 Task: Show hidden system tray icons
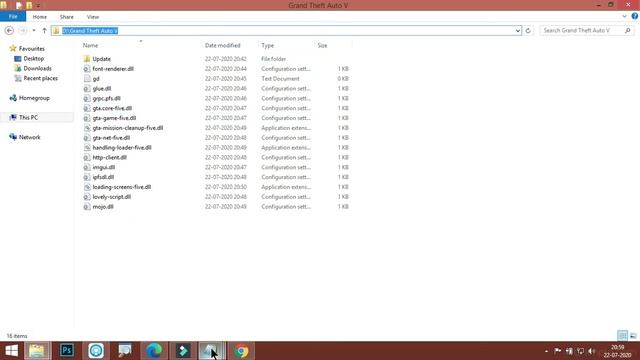click(x=546, y=351)
